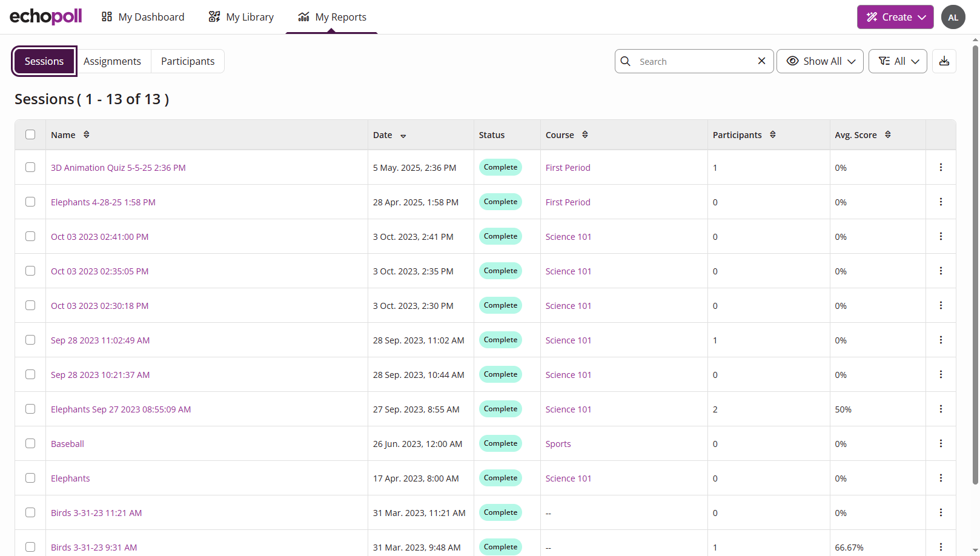This screenshot has width=980, height=556.
Task: Click the magnifier search icon
Action: 626,61
